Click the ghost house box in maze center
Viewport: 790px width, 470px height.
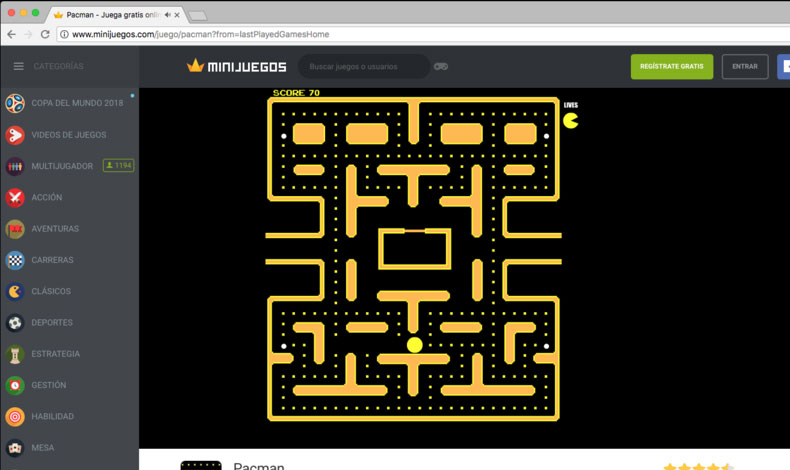(x=415, y=248)
